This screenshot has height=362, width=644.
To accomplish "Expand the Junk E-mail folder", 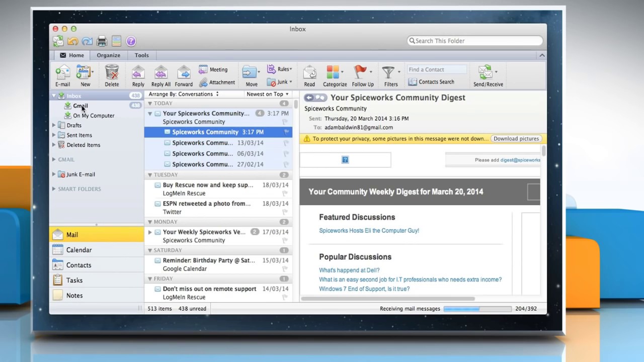I will (54, 174).
